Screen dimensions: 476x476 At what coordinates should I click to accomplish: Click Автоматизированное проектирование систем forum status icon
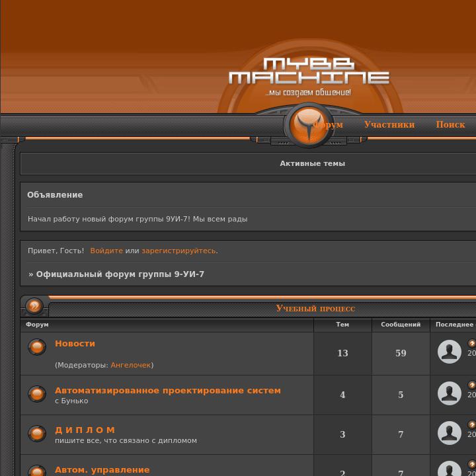[x=37, y=394]
